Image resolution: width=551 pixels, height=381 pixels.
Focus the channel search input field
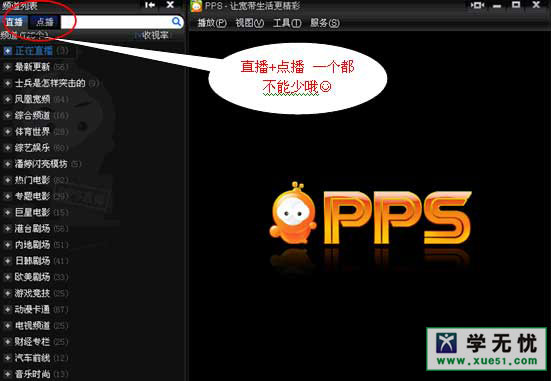point(116,22)
